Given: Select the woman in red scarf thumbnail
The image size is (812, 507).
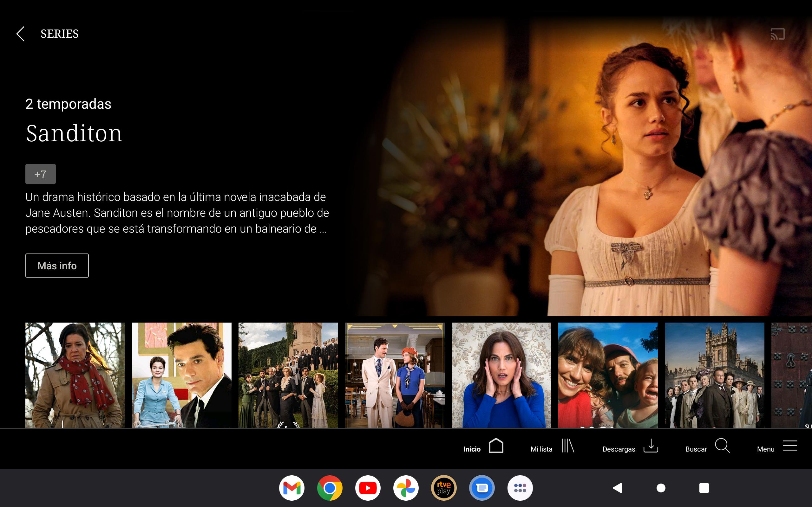Looking at the screenshot, I should click(x=75, y=375).
